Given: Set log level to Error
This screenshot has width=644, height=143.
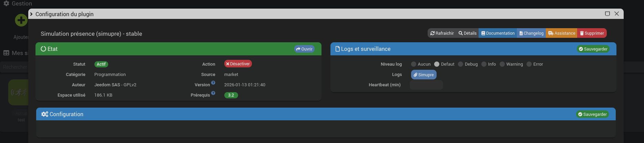Looking at the screenshot, I should coord(529,64).
